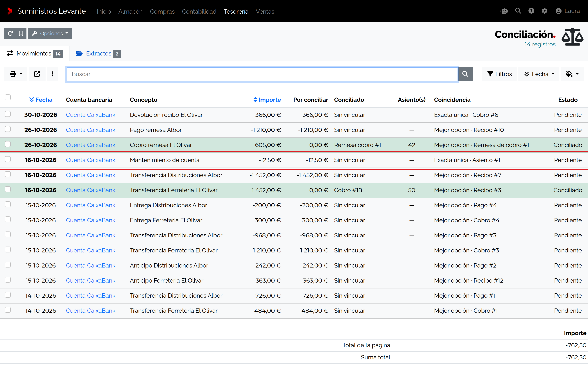Image resolution: width=588 pixels, height=377 pixels.
Task: Open the Compras menu
Action: point(162,12)
